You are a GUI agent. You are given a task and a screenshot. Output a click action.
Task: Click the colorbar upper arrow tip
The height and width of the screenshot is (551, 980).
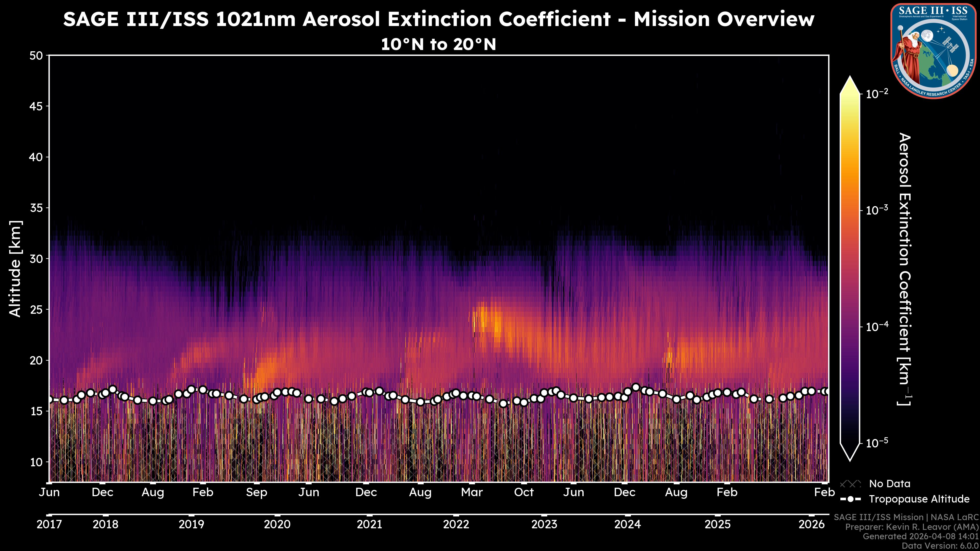(x=850, y=79)
